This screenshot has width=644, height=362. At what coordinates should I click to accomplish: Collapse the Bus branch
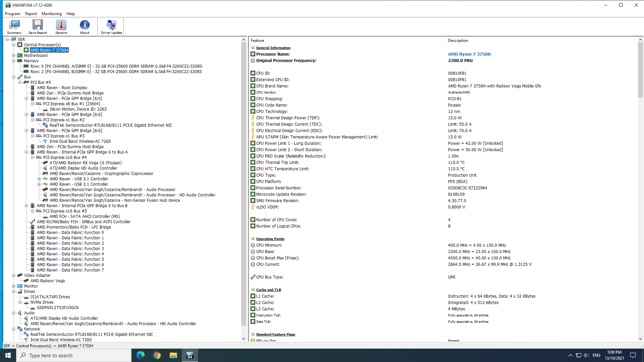click(14, 77)
